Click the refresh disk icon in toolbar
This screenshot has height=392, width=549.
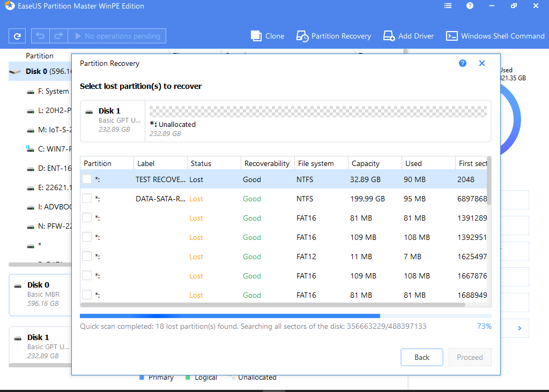point(17,36)
